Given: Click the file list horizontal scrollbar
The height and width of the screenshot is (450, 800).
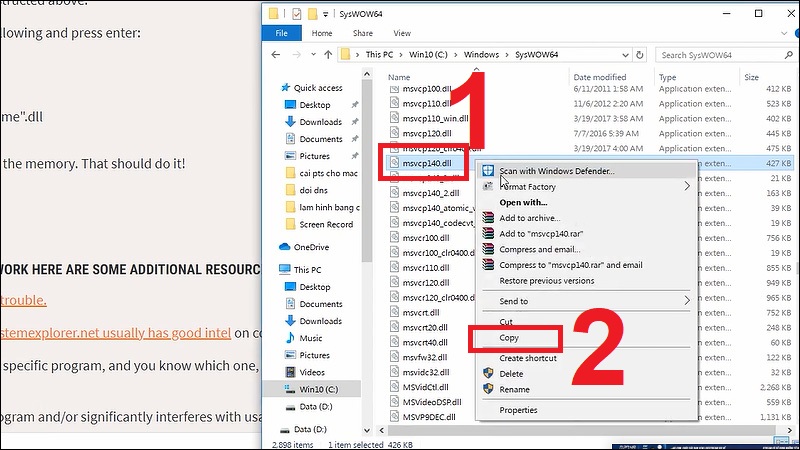Looking at the screenshot, I should [x=584, y=430].
